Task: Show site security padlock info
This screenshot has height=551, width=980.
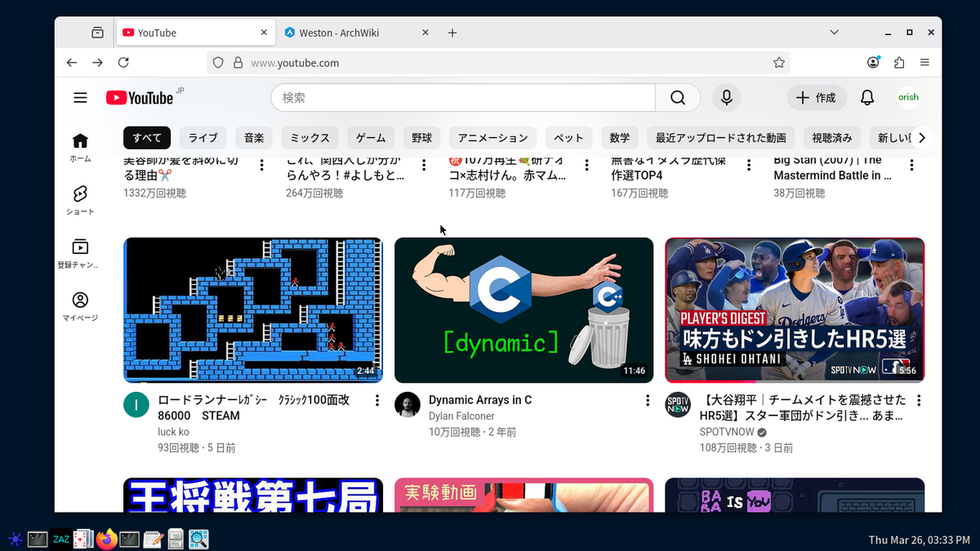Action: pos(238,63)
